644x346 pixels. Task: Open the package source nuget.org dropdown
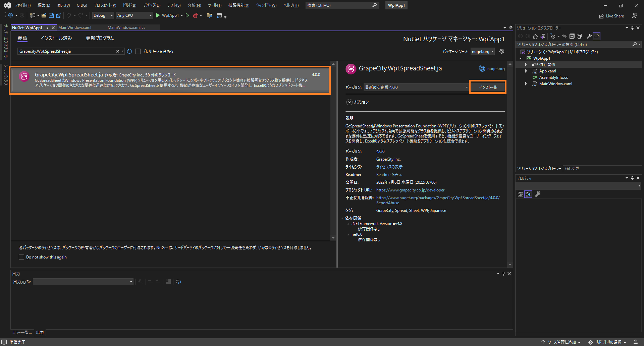click(x=482, y=52)
